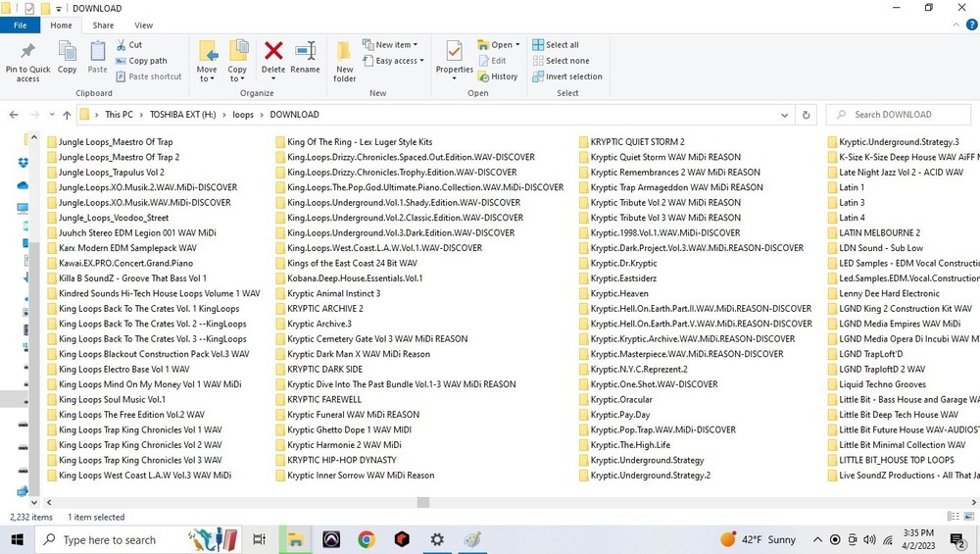Click the loops breadcrumb
The image size is (980, 554).
(243, 115)
